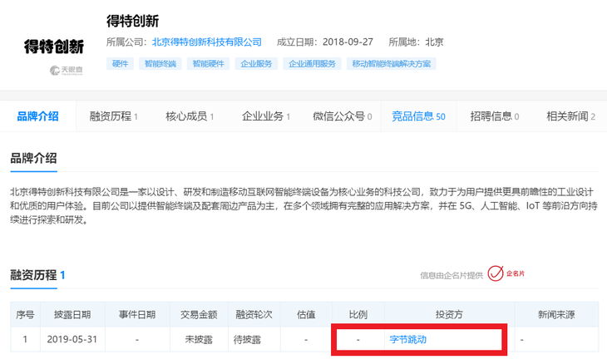607x364 pixels.
Task: Select the 智能硬件 tag
Action: 208,63
